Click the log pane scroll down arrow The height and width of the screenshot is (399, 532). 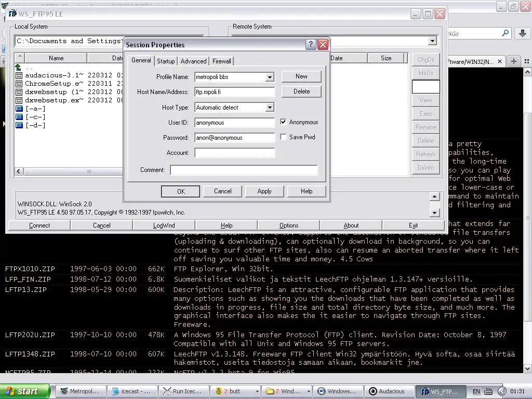pos(435,212)
